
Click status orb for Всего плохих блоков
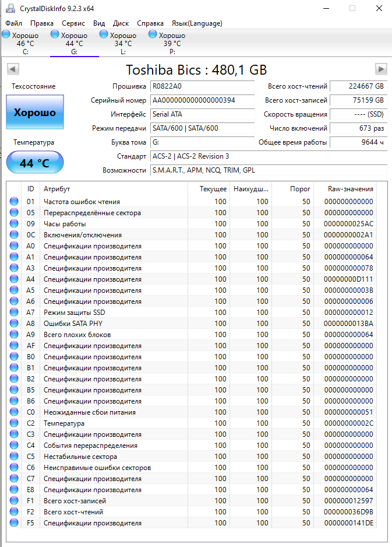(14, 335)
